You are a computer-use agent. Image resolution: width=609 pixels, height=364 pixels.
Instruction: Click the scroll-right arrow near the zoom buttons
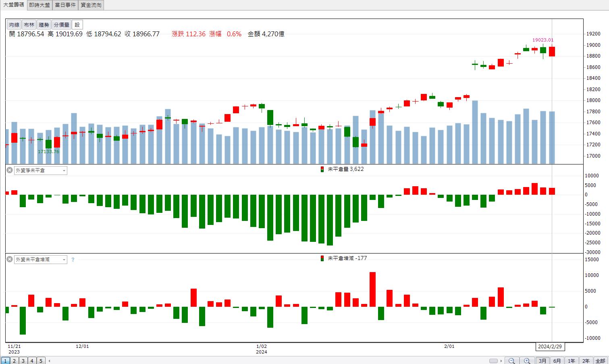coord(501,361)
